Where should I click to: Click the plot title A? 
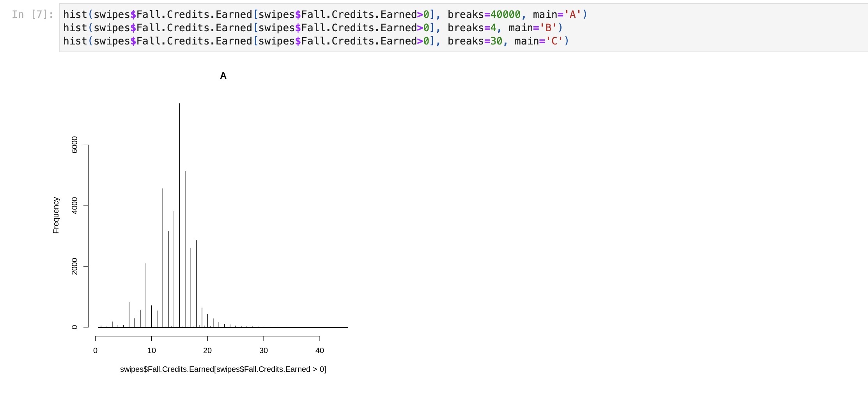click(x=223, y=76)
